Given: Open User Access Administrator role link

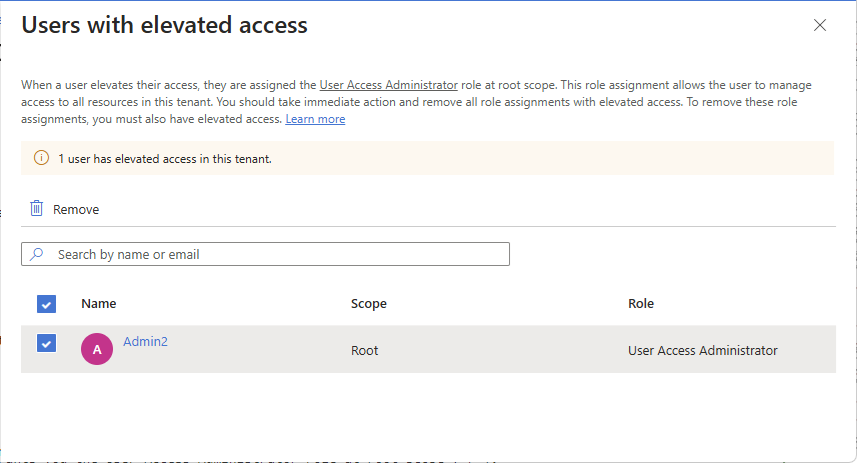Looking at the screenshot, I should 388,85.
